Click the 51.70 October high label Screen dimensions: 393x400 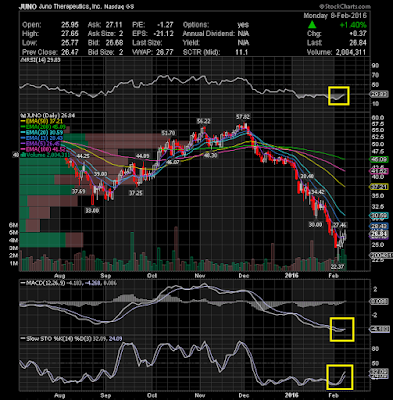coord(168,133)
